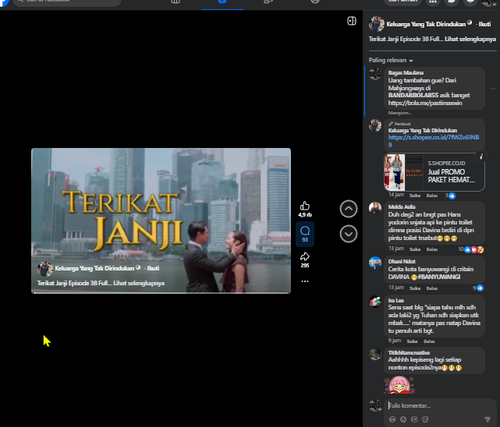The width and height of the screenshot is (500, 427).
Task: Open Keluarga Yang Tak Dirindukan page name in header
Action: 426,24
